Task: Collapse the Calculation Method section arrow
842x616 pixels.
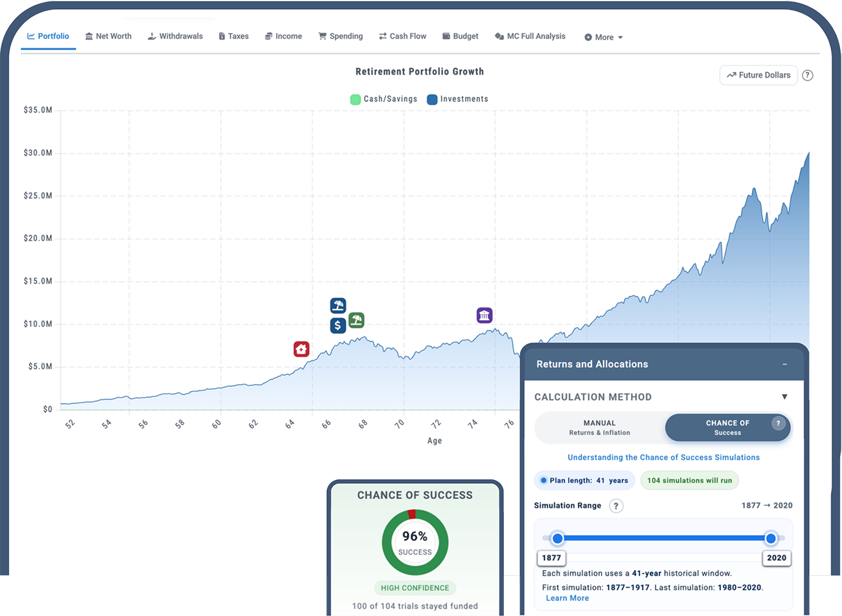Action: (x=784, y=397)
